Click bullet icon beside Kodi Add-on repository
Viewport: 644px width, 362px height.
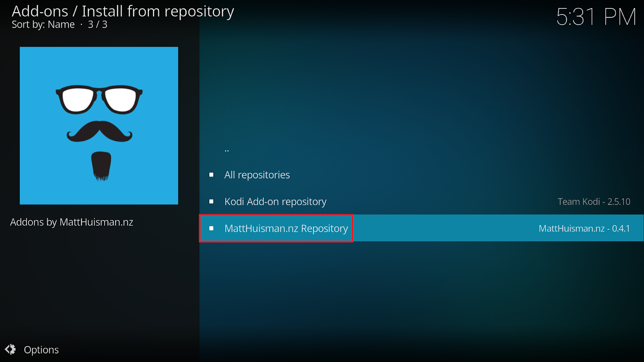(211, 201)
